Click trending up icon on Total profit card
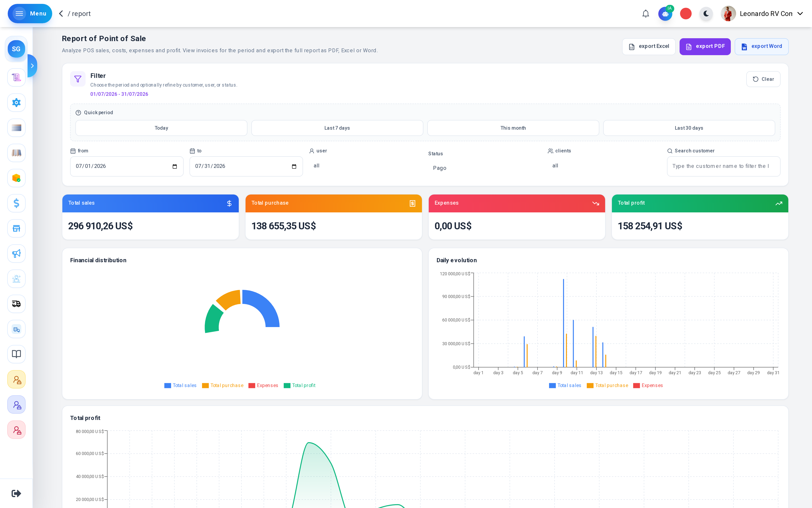 pos(779,203)
